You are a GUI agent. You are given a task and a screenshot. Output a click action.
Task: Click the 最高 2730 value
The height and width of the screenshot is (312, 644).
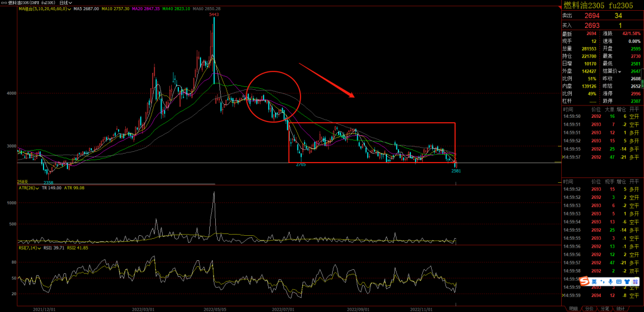coord(636,56)
